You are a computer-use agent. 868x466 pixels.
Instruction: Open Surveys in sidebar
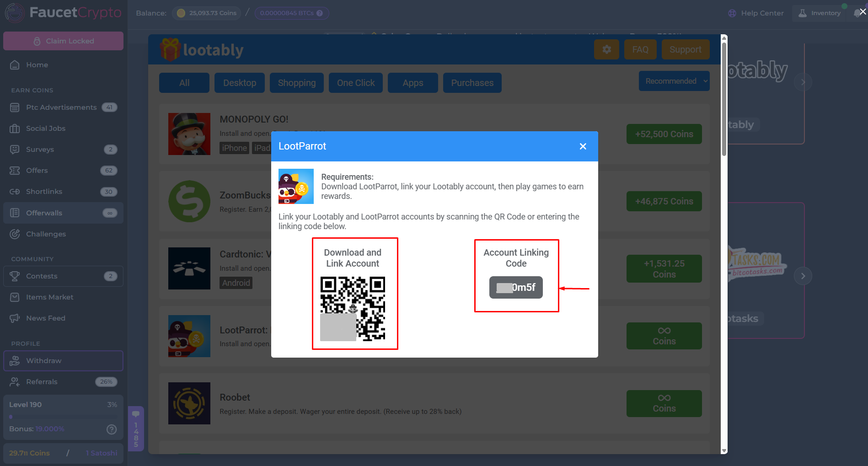(x=63, y=150)
